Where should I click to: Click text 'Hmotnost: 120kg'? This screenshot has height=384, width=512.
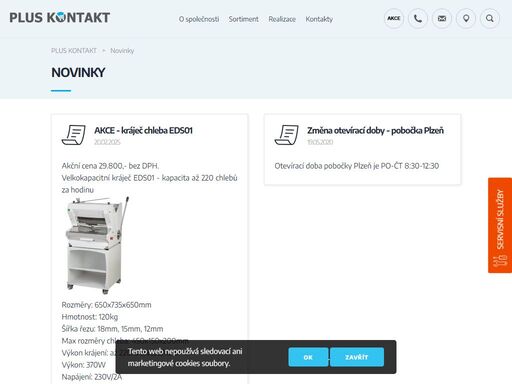(x=90, y=317)
